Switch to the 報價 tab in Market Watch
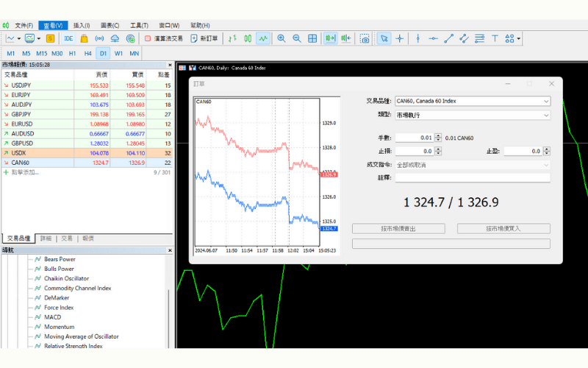This screenshot has height=368, width=588. point(88,238)
